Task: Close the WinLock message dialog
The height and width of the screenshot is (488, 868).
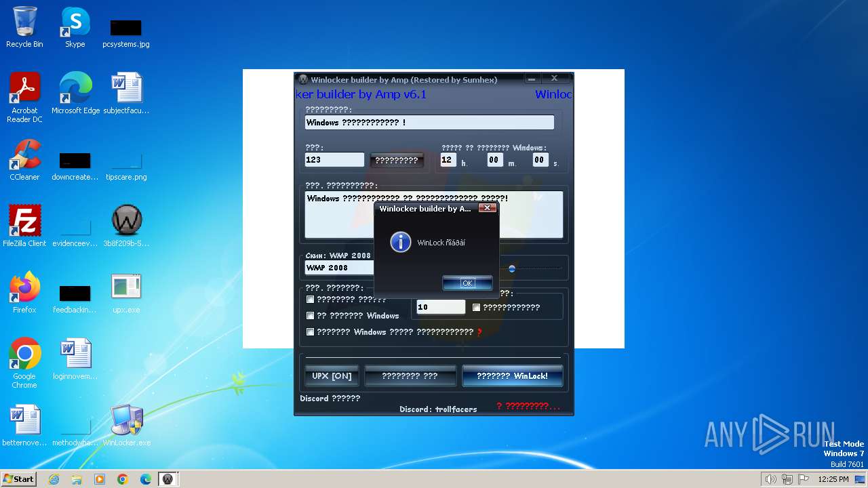Action: pos(487,208)
